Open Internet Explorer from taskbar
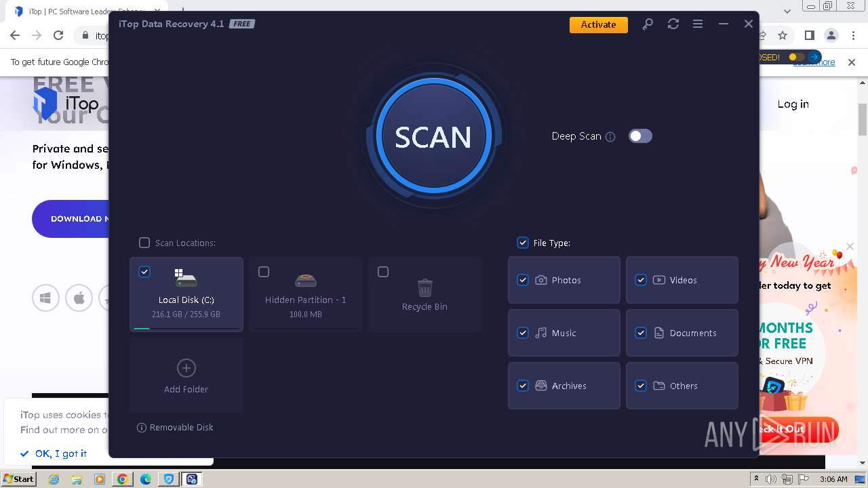Image resolution: width=868 pixels, height=488 pixels. [x=54, y=479]
